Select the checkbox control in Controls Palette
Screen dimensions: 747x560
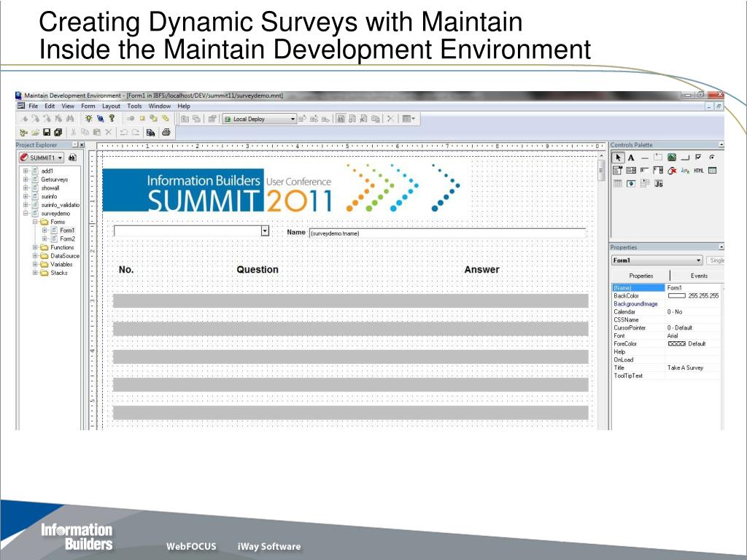click(698, 157)
